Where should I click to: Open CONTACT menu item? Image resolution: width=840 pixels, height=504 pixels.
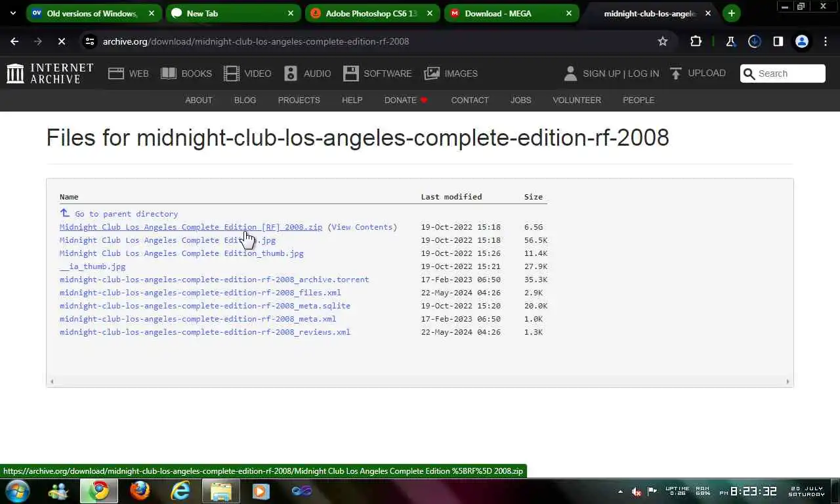pyautogui.click(x=470, y=100)
